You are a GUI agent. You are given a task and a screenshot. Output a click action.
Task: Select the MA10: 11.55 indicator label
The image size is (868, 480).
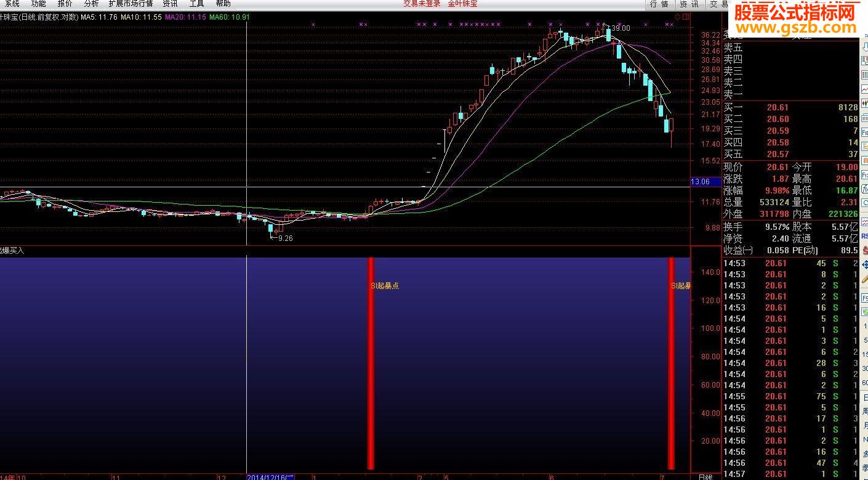(x=141, y=17)
